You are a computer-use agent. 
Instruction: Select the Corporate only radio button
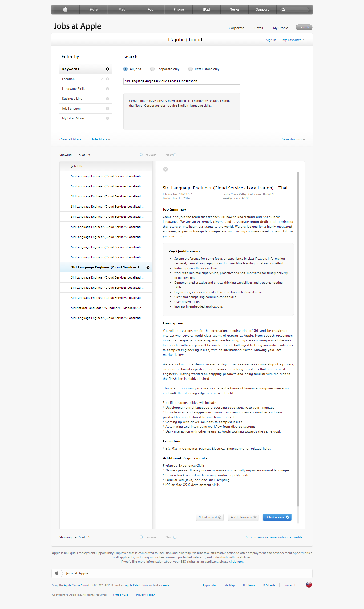click(152, 69)
